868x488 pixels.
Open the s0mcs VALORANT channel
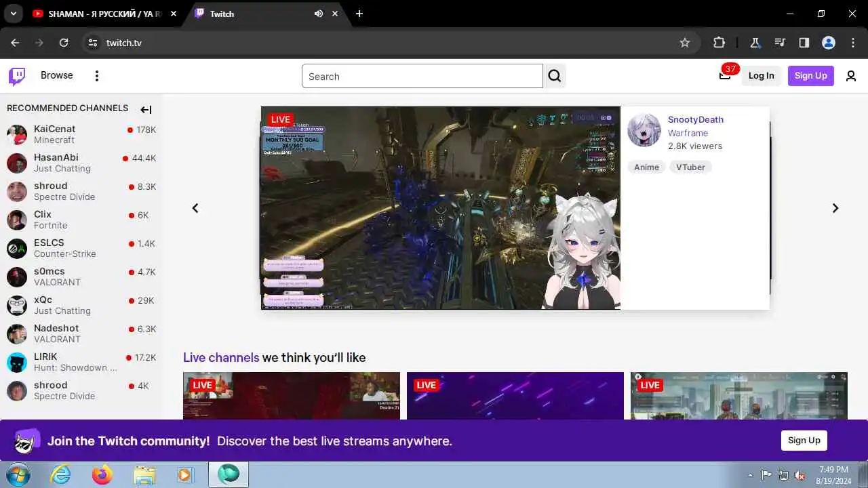pyautogui.click(x=81, y=277)
